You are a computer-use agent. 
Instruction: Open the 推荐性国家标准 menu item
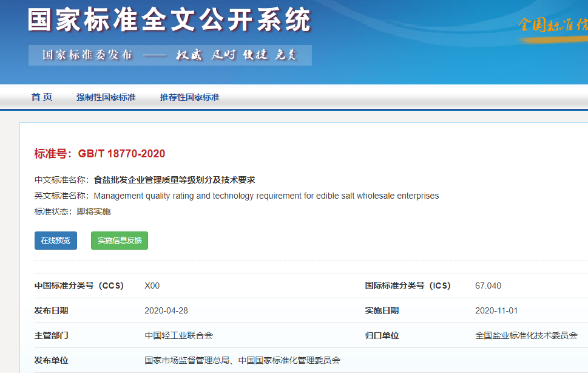pos(189,97)
